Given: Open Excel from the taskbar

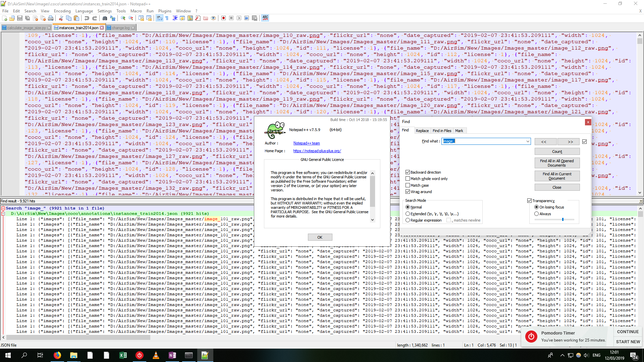Looking at the screenshot, I should (x=123, y=355).
